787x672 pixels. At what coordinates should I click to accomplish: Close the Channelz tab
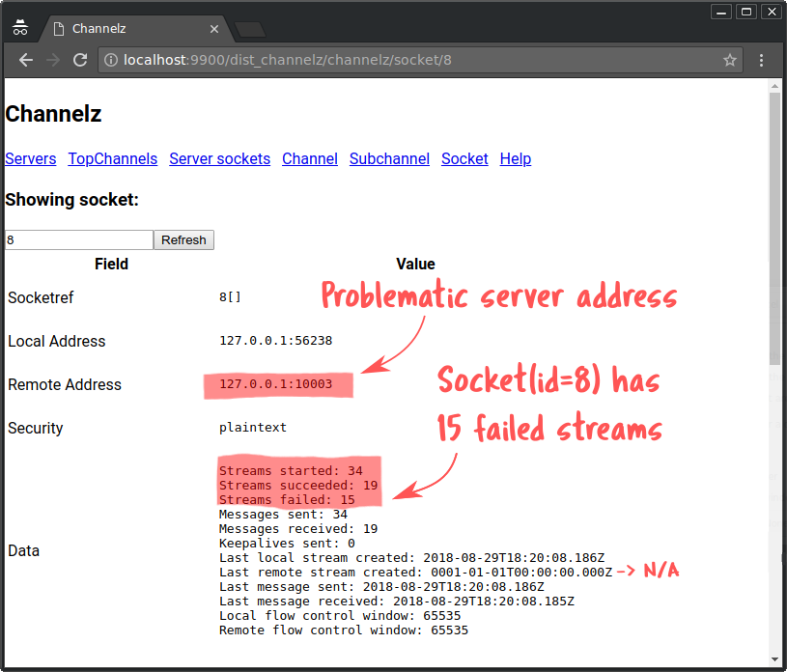tap(212, 30)
